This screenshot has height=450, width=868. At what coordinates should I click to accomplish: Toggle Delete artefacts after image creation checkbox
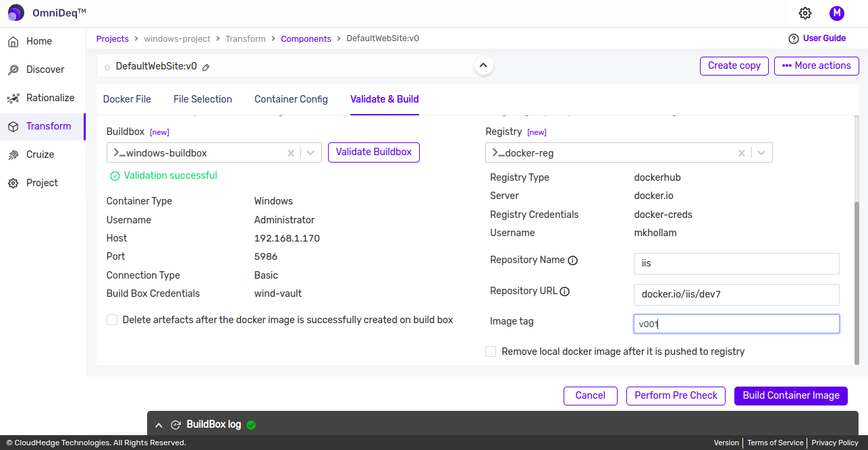click(x=112, y=320)
